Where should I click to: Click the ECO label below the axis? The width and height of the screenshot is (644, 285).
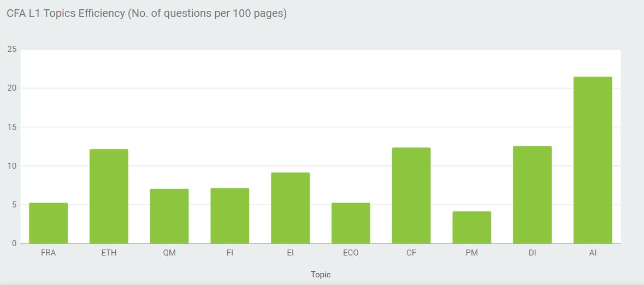click(351, 253)
